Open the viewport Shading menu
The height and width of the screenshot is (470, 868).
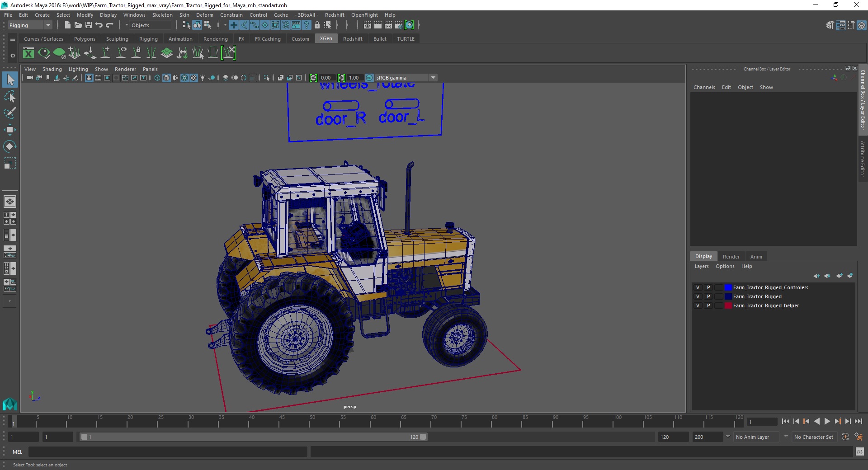[x=52, y=69]
